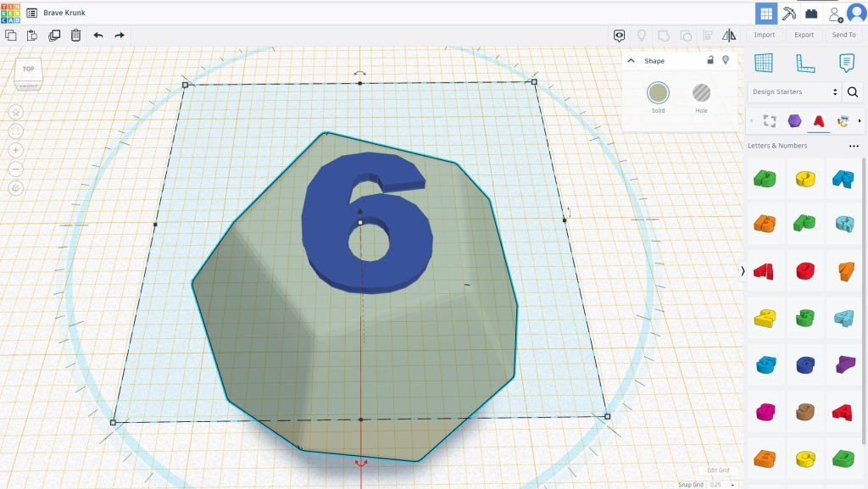Open the Tinkercad logo home link
Screen dimensions: 868x489
pyautogui.click(x=10, y=12)
